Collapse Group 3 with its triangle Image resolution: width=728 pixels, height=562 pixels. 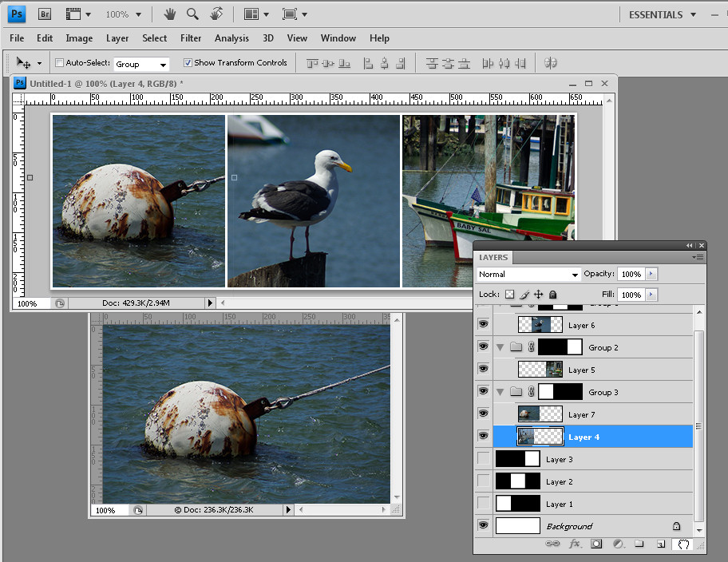coord(500,393)
